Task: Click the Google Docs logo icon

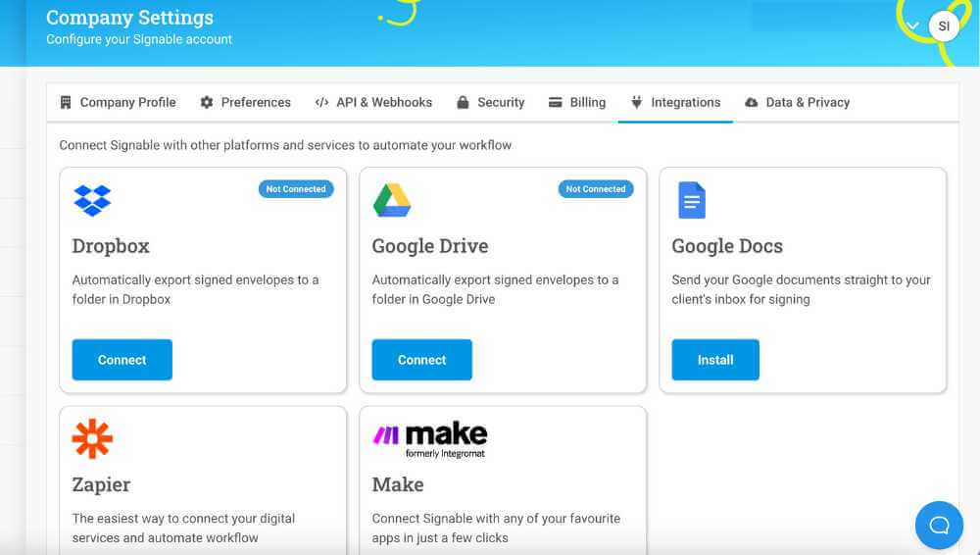Action: 692,200
